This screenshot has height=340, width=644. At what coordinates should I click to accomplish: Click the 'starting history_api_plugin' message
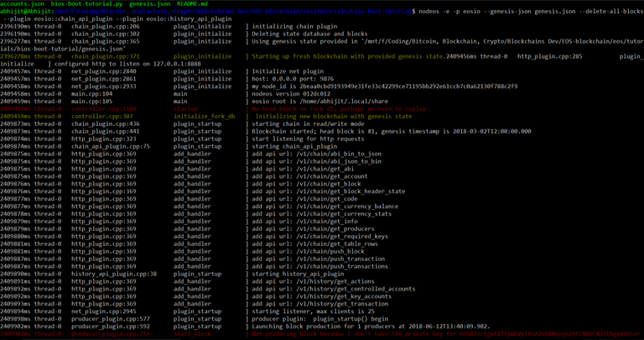(298, 274)
